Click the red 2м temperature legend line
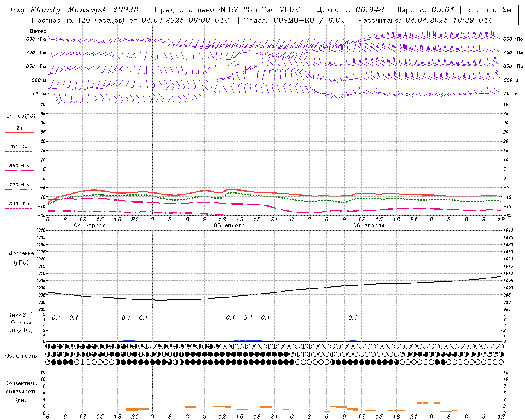 19,133
